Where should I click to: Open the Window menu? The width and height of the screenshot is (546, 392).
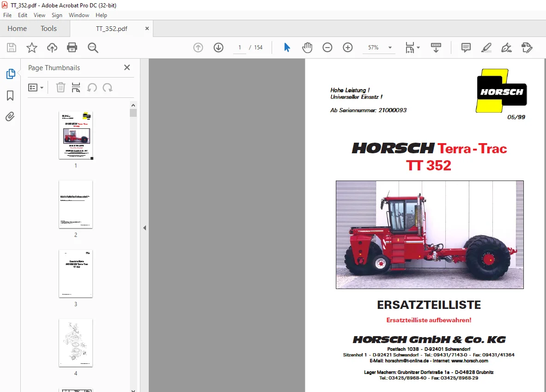(79, 15)
